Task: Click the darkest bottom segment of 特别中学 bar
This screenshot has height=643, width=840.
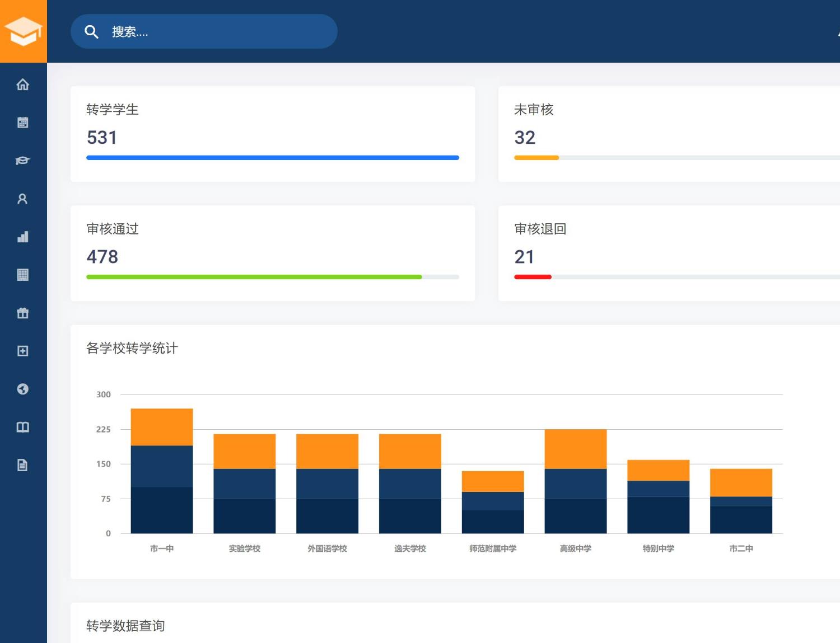Action: pyautogui.click(x=659, y=515)
